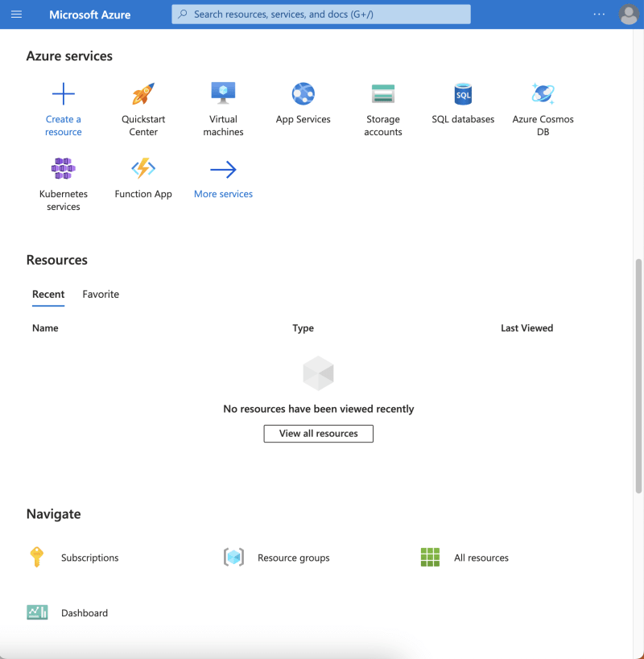Switch to the Recent tab
Screen dimensions: 644x659
[x=48, y=294]
